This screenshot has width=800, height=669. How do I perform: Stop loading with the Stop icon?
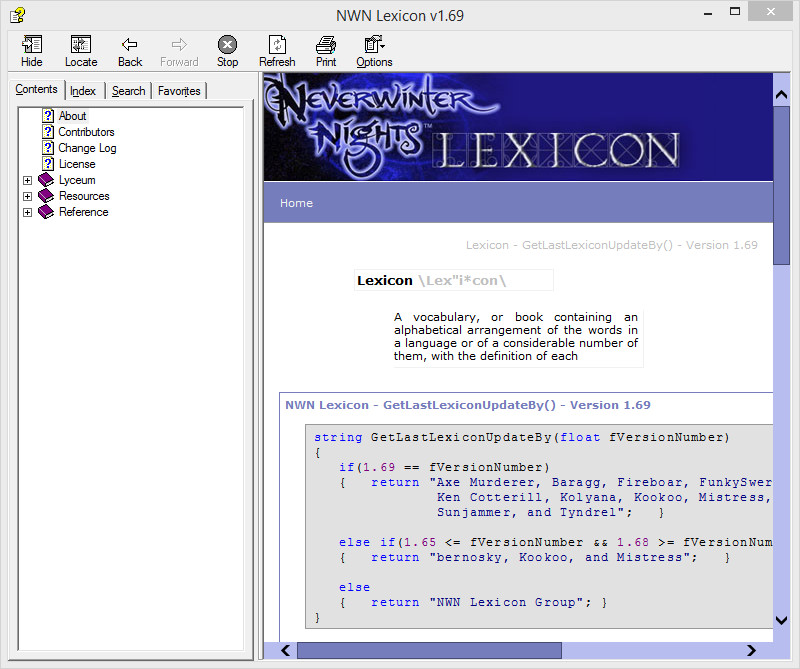pyautogui.click(x=227, y=45)
